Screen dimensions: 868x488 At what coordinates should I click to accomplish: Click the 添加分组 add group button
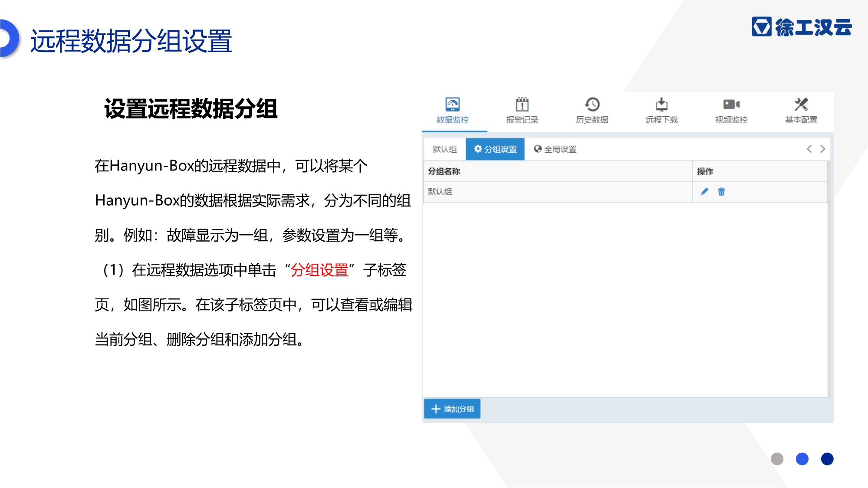click(452, 409)
